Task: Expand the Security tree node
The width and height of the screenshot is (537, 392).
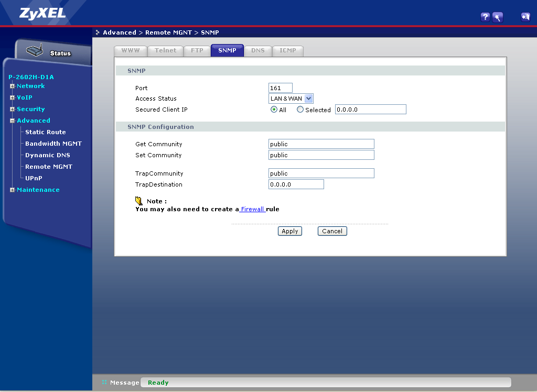Action: 13,109
